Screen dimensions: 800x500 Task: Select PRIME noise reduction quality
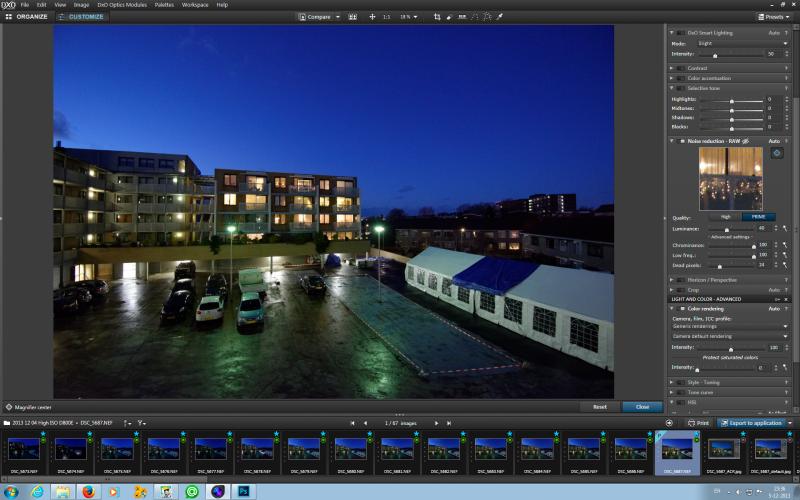(759, 217)
